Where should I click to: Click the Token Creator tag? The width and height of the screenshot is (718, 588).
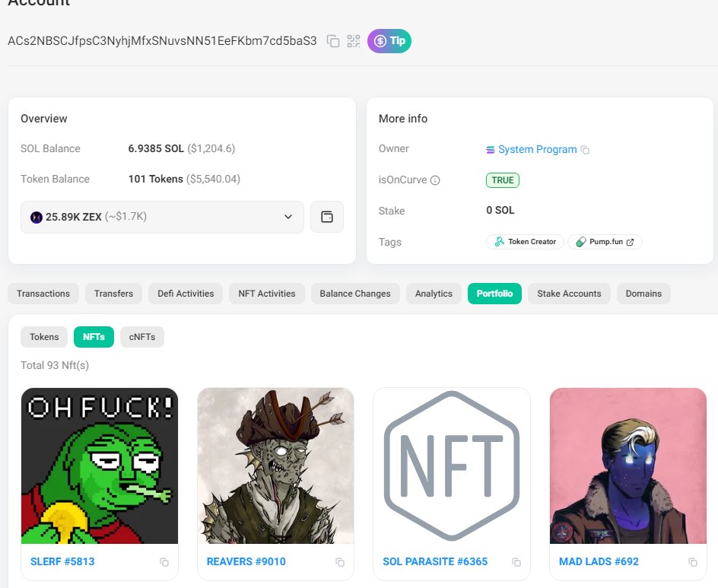[x=525, y=242]
